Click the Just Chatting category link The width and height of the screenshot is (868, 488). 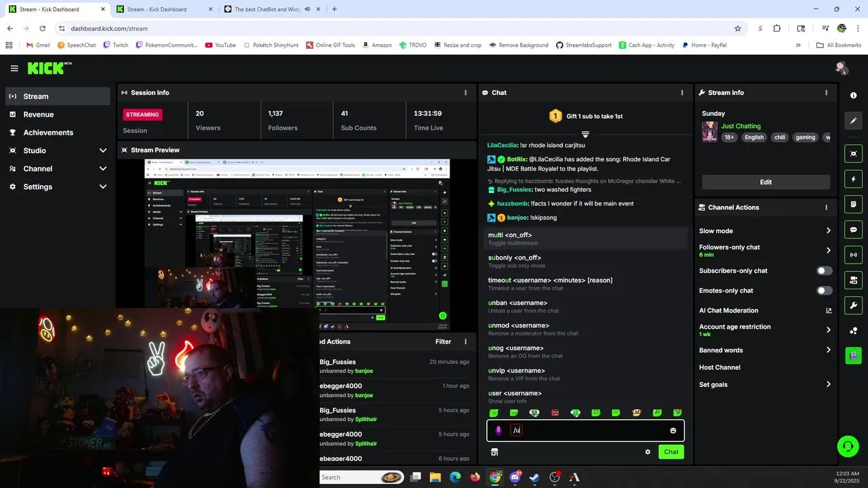[741, 126]
